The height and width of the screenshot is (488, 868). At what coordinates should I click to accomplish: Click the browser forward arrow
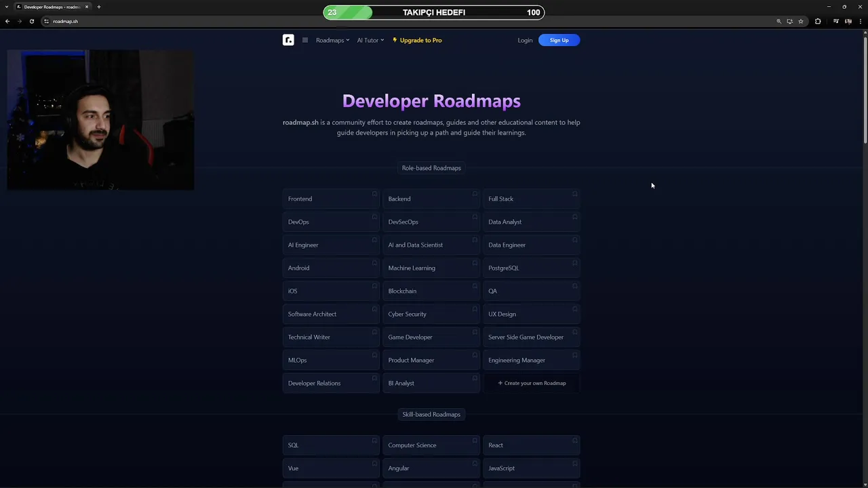pos(20,21)
